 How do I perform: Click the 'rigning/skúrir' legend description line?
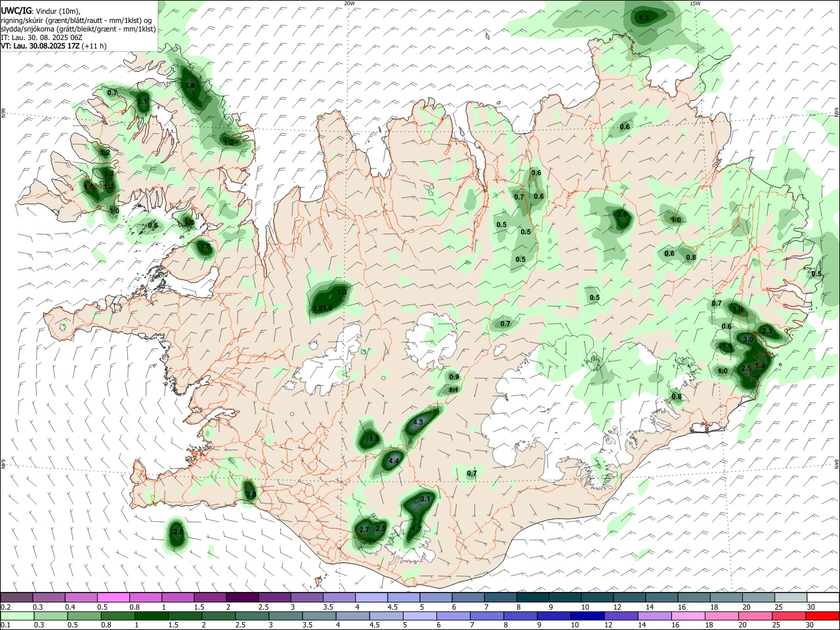pos(77,20)
